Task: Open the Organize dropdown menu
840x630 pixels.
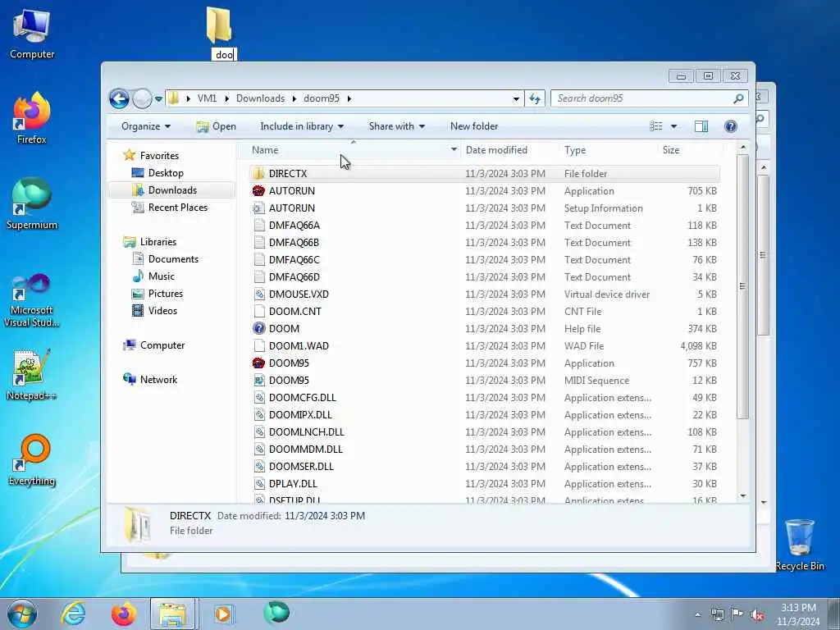Action: coord(146,126)
